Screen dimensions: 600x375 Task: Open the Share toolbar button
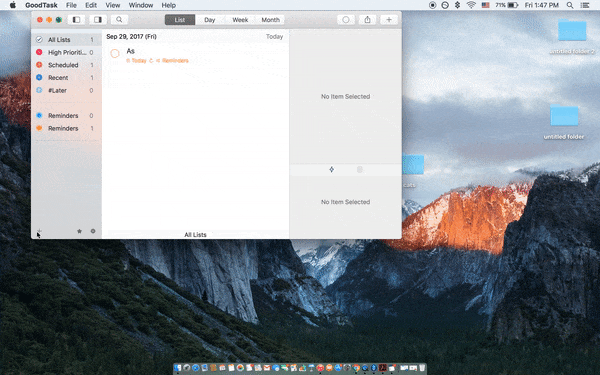pos(367,20)
